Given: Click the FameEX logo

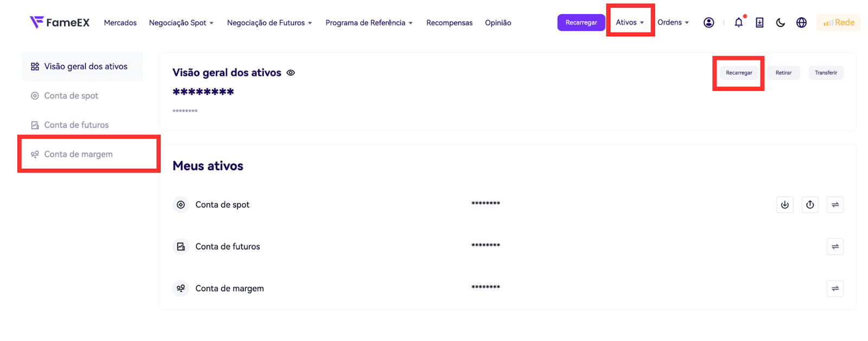Looking at the screenshot, I should [60, 22].
